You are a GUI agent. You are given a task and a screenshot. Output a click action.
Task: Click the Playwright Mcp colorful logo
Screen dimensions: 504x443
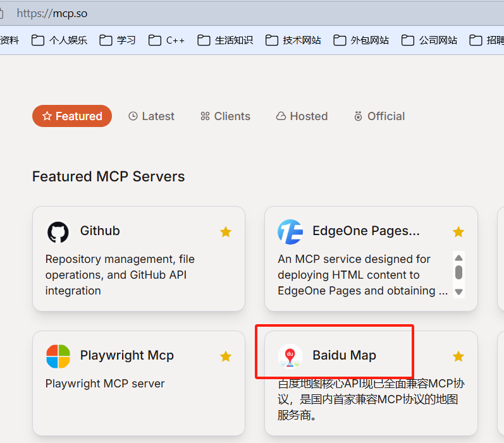tap(58, 356)
